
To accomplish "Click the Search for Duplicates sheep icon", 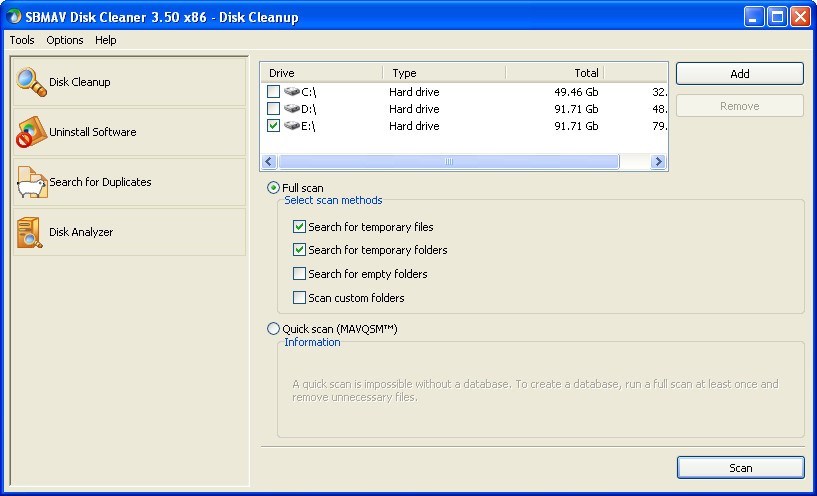I will (x=32, y=182).
